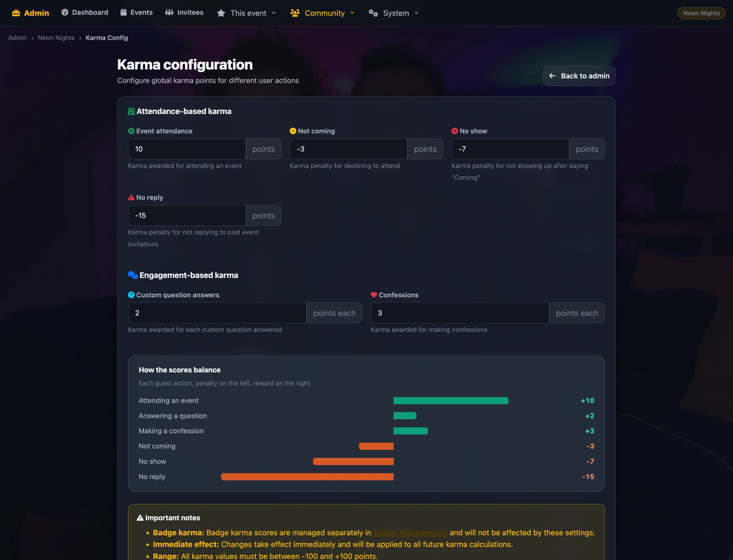Click the question mark icon by Custom question answers

[131, 295]
